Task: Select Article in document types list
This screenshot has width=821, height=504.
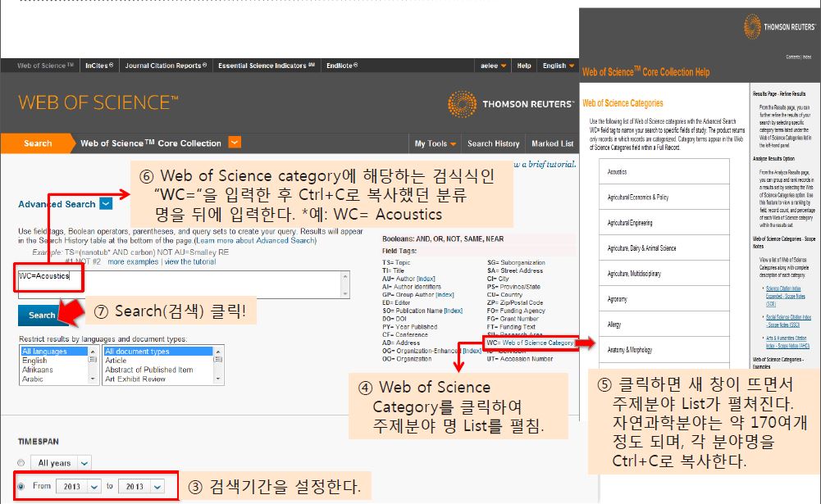Action: [116, 361]
